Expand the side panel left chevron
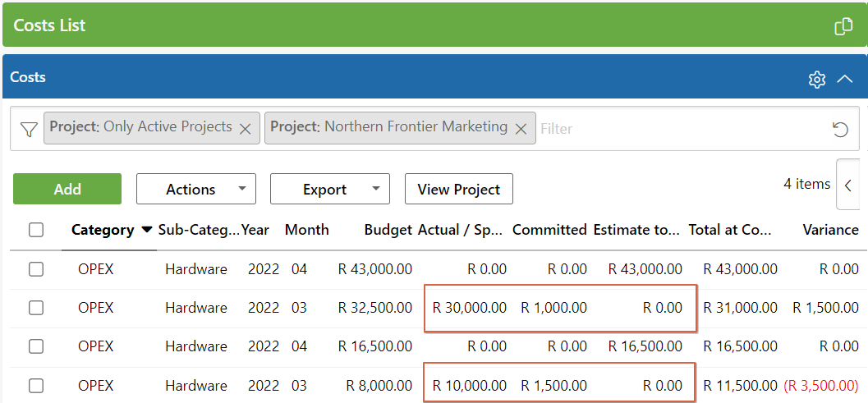This screenshot has width=868, height=403. point(847,185)
